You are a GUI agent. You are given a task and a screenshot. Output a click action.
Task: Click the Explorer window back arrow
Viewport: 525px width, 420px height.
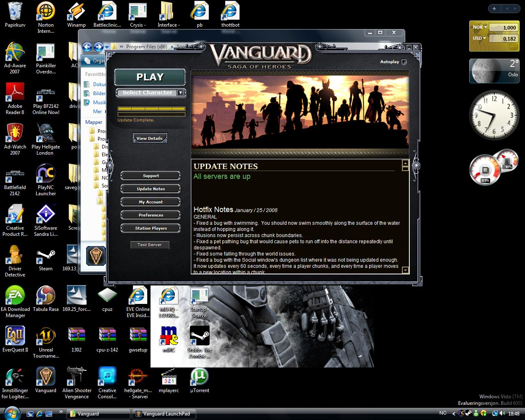(x=87, y=47)
